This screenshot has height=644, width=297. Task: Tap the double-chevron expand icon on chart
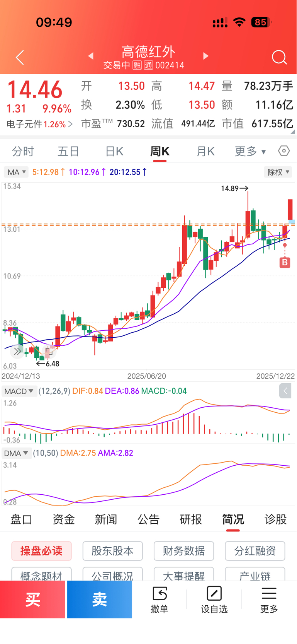[17, 351]
